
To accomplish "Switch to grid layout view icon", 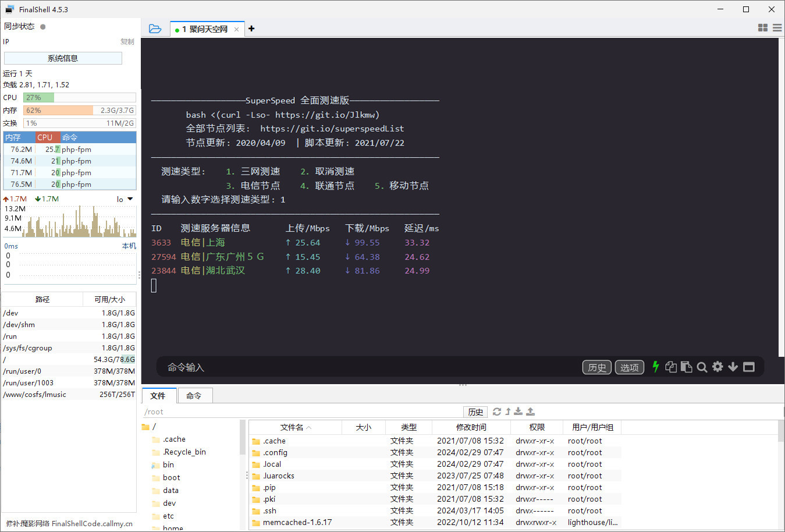I will coord(762,28).
